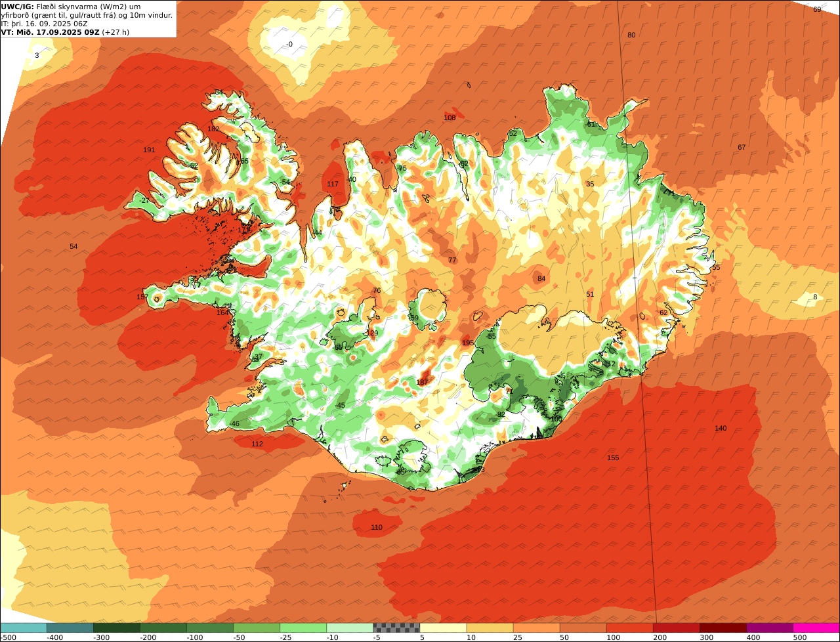Click the map value '187' in the southern highlands

[x=423, y=383]
